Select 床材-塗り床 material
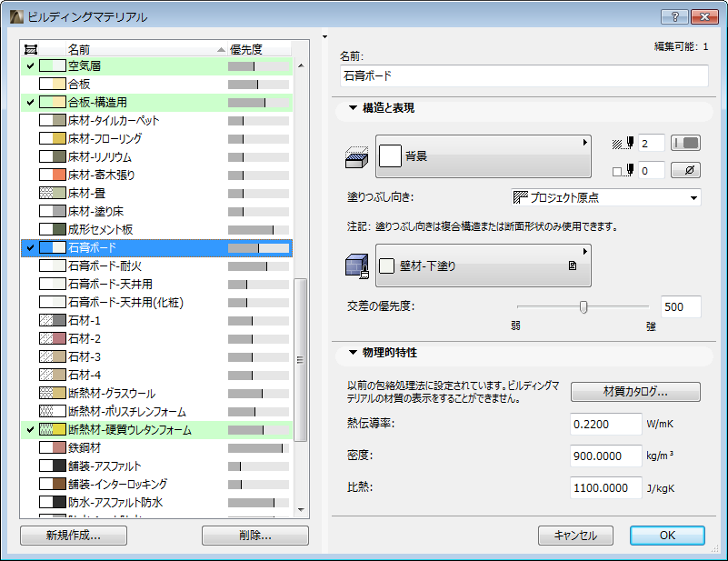Screen dimensions: 728x561 [157, 211]
